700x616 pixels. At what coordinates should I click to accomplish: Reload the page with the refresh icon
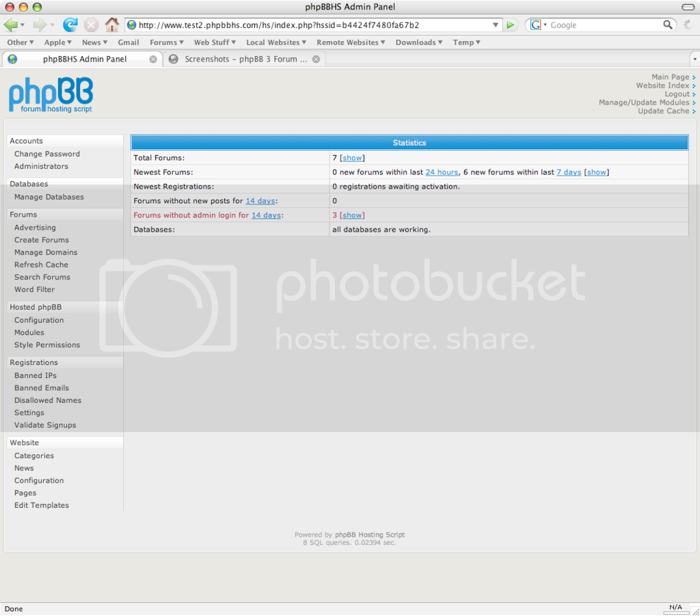(x=70, y=25)
